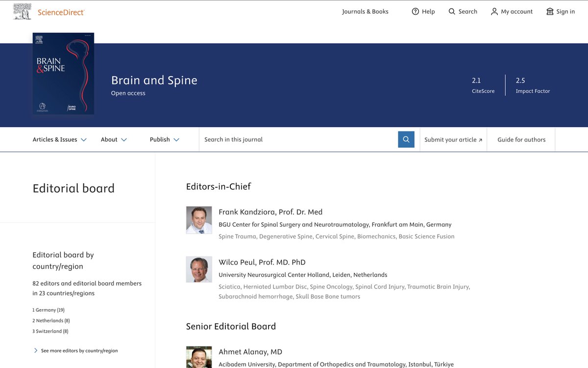Click 82 editors and editorial board members text

click(87, 288)
